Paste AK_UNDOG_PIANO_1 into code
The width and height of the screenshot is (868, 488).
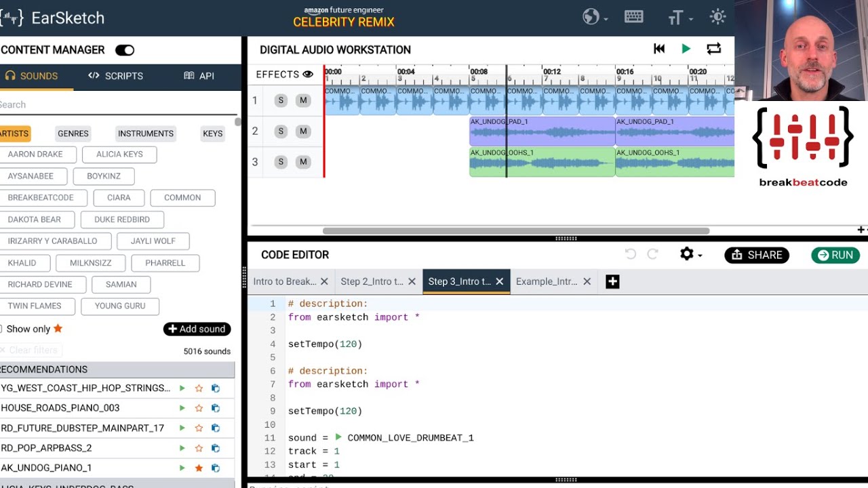coord(216,468)
